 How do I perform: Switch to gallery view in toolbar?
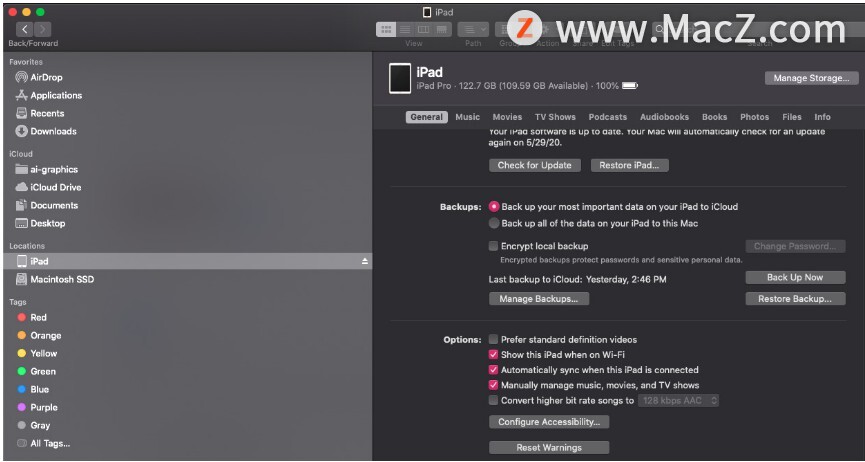(442, 29)
